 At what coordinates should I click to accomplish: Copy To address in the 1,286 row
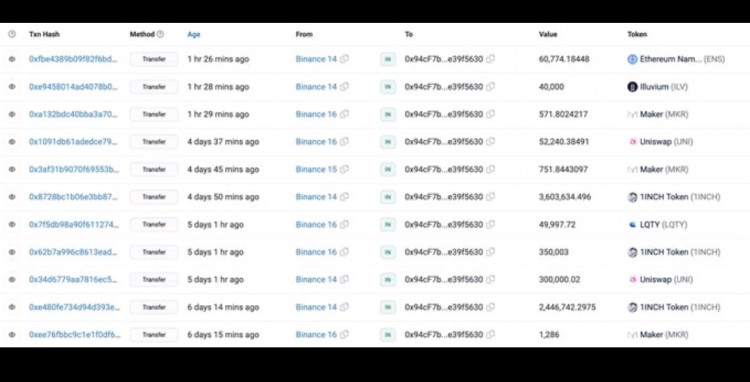click(490, 335)
